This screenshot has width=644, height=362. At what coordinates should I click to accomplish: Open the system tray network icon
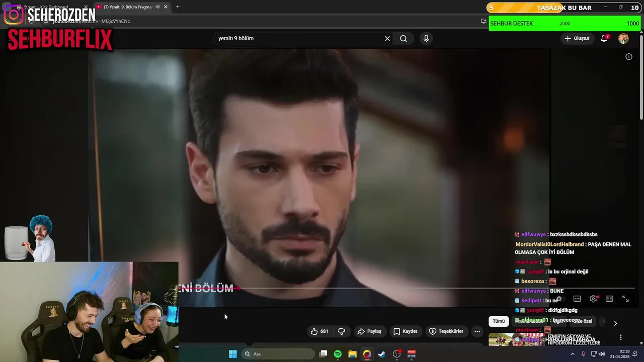tap(594, 354)
